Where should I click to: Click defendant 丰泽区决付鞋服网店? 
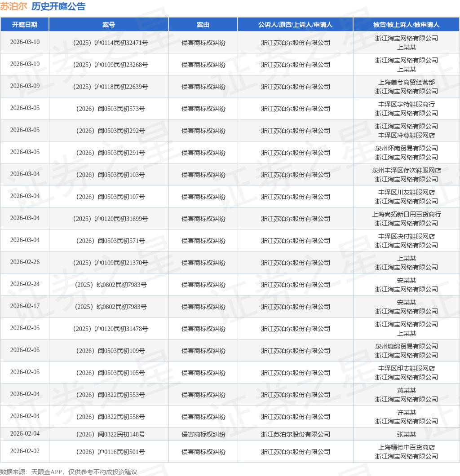tap(406, 237)
